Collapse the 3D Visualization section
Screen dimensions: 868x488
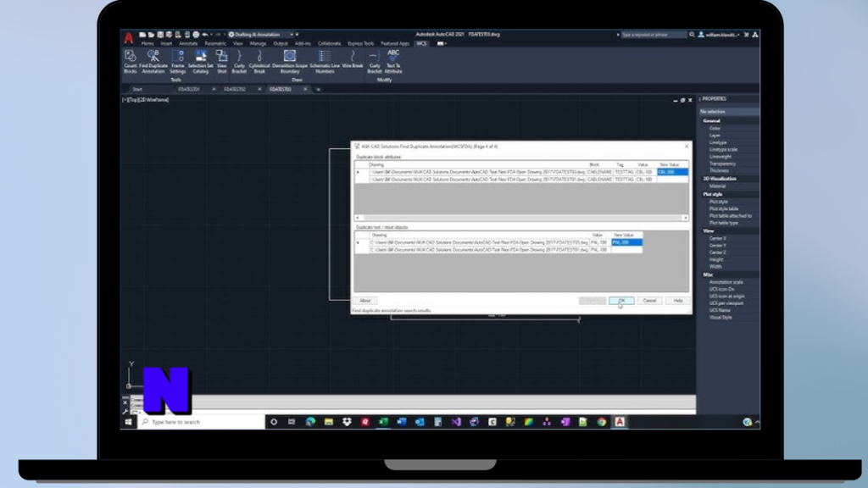click(x=720, y=179)
